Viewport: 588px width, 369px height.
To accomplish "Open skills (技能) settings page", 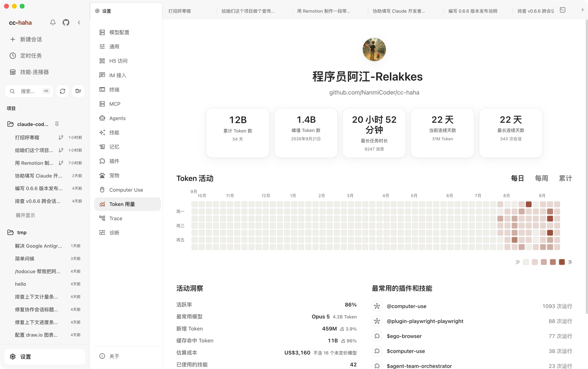I will click(128, 133).
